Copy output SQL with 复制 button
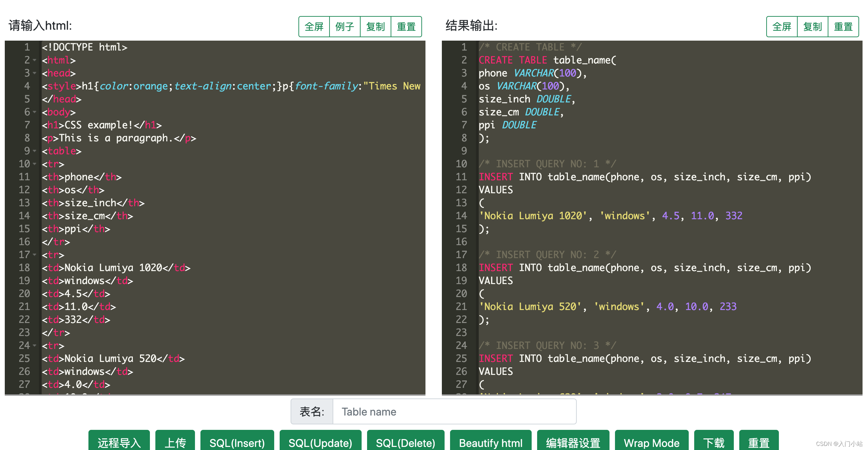868x450 pixels. coord(812,27)
